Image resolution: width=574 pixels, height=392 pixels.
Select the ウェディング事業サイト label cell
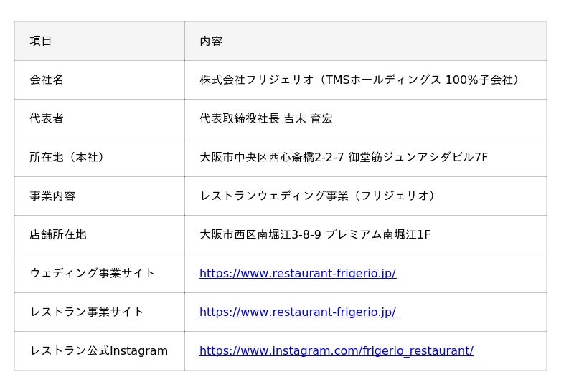[x=100, y=274]
